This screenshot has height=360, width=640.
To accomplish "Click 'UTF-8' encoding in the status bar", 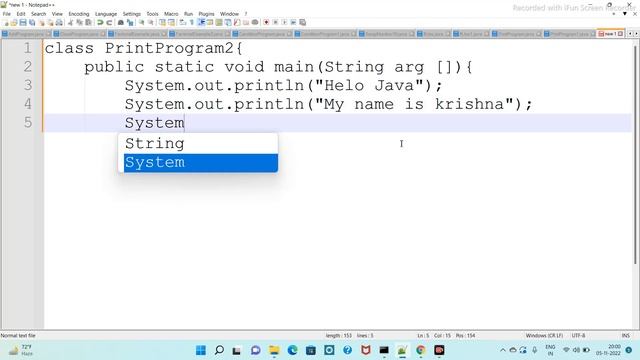I will click(578, 336).
